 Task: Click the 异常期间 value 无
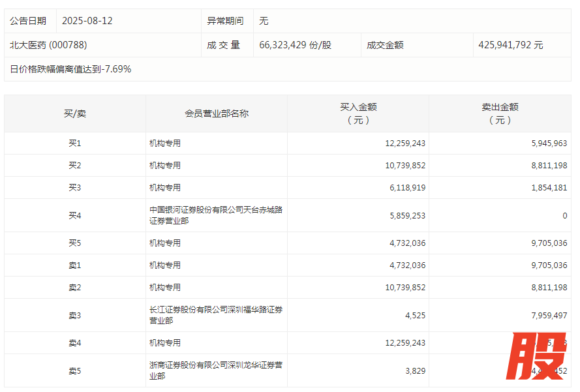[264, 21]
